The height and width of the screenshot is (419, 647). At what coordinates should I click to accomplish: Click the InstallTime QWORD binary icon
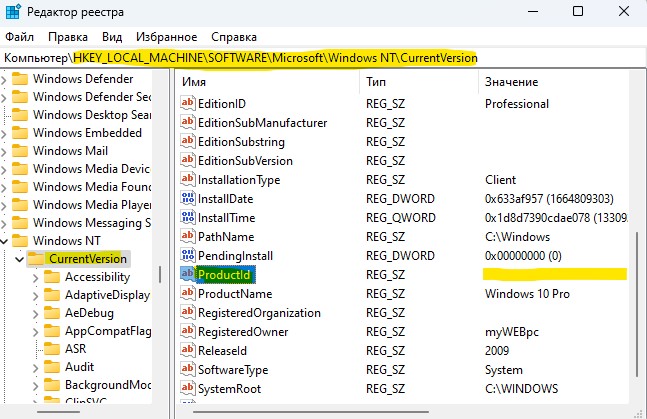click(188, 217)
